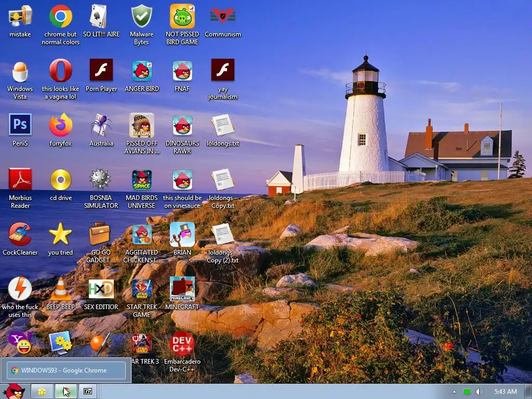This screenshot has height=399, width=532.
Task: Open the orange ball and pen icon
Action: pyautogui.click(x=100, y=343)
